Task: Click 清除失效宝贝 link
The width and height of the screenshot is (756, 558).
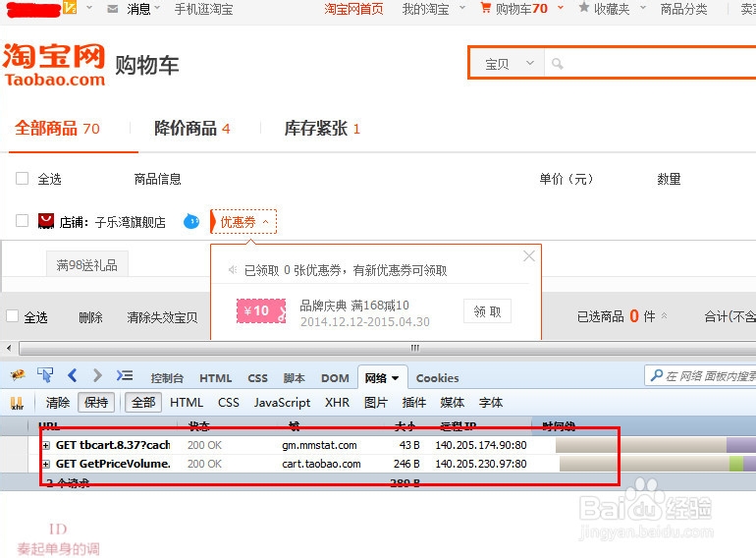Action: click(x=162, y=317)
